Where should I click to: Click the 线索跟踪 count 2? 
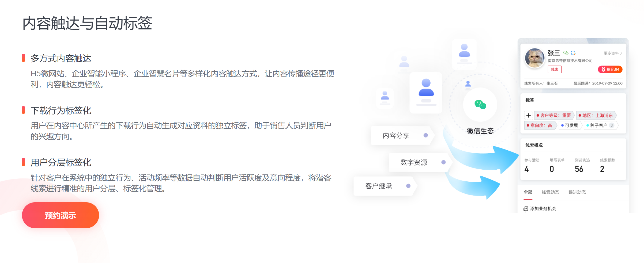(602, 169)
